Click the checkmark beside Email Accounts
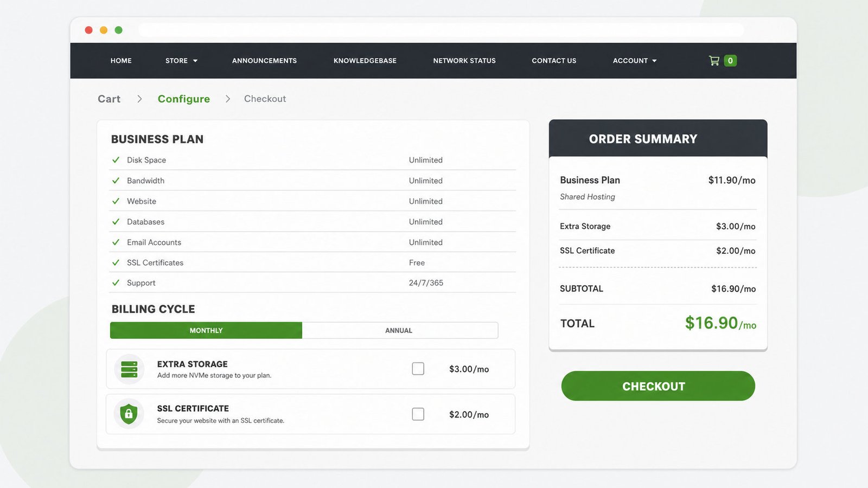This screenshot has height=488, width=868. (x=116, y=242)
